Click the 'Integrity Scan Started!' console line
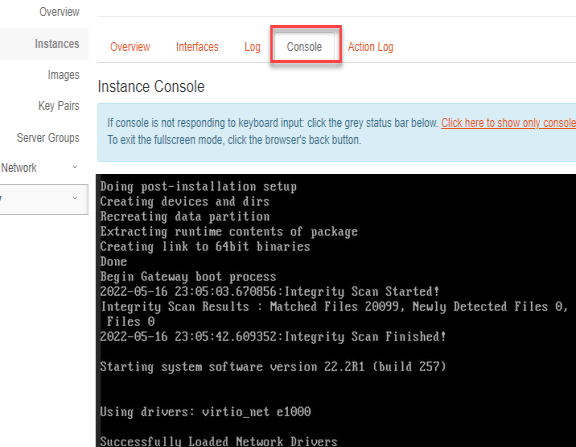 click(270, 292)
